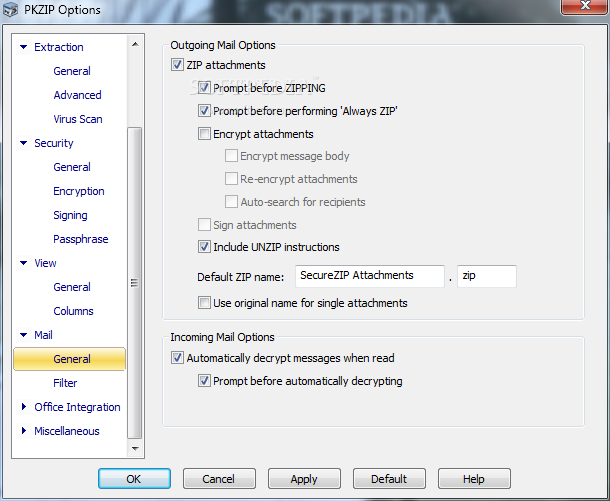Select the View category label
This screenshot has width=610, height=501.
point(45,263)
